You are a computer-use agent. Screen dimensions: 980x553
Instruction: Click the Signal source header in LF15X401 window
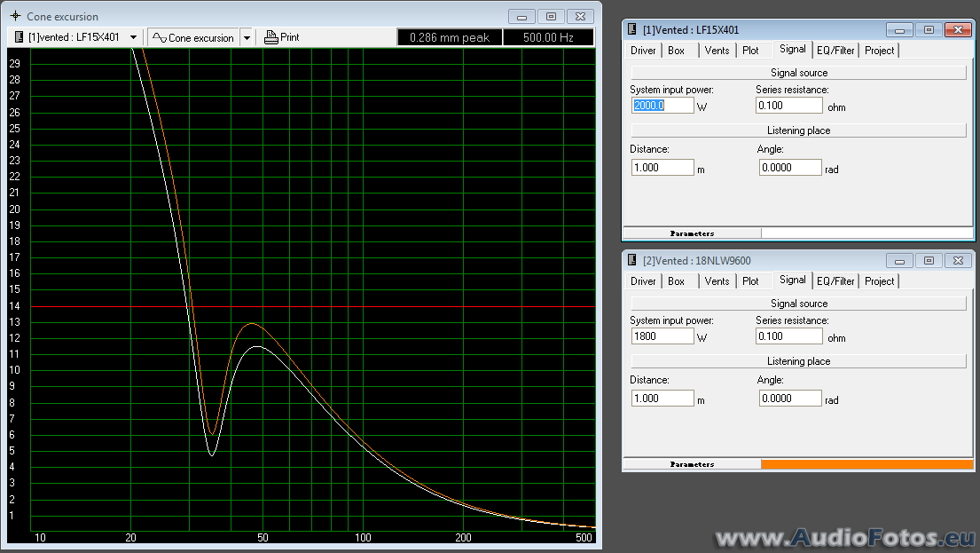799,73
